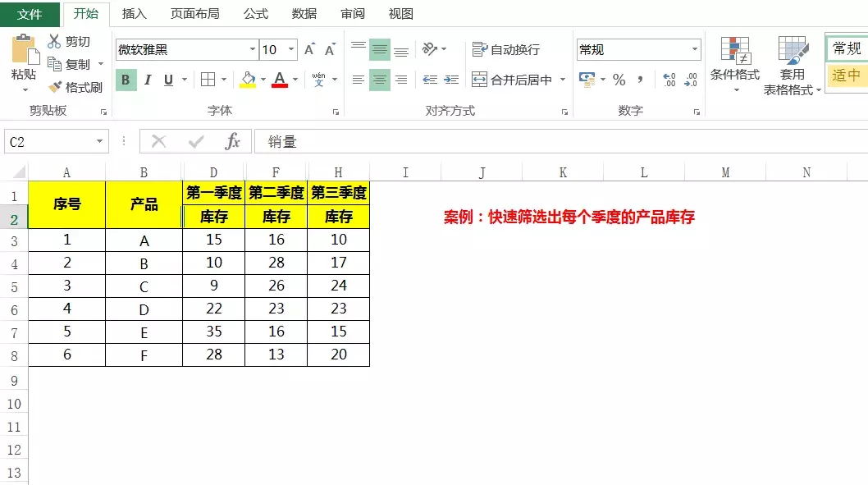Open Format as Table gallery
The image size is (868, 485).
[793, 65]
